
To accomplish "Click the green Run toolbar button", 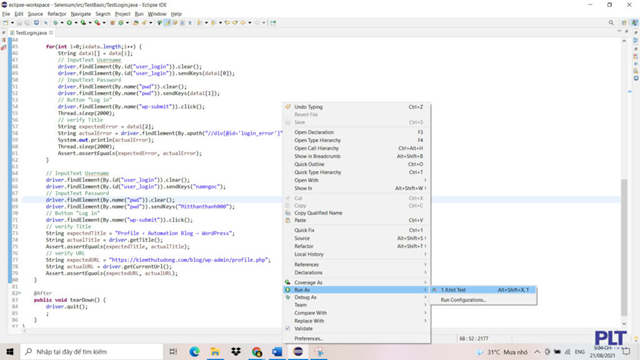I will click(69, 23).
